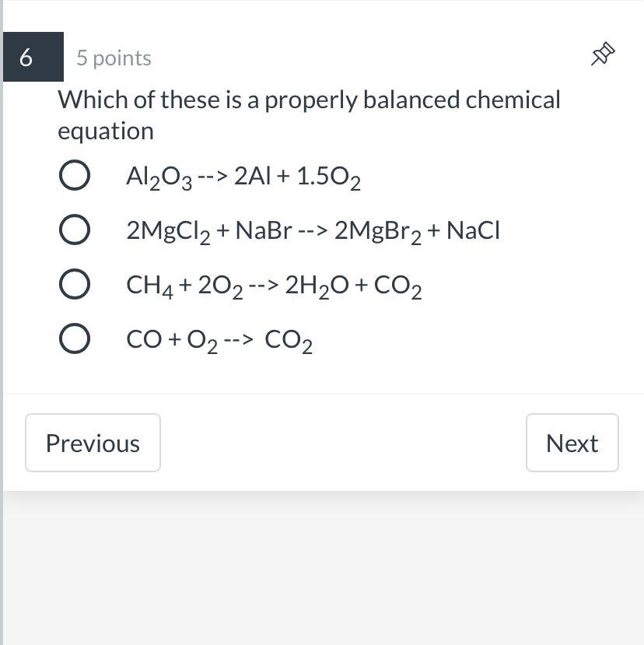Click the answer text 'Al2O3 --> 2Al + 1.5O2'
This screenshot has height=645, width=644.
pos(243,177)
